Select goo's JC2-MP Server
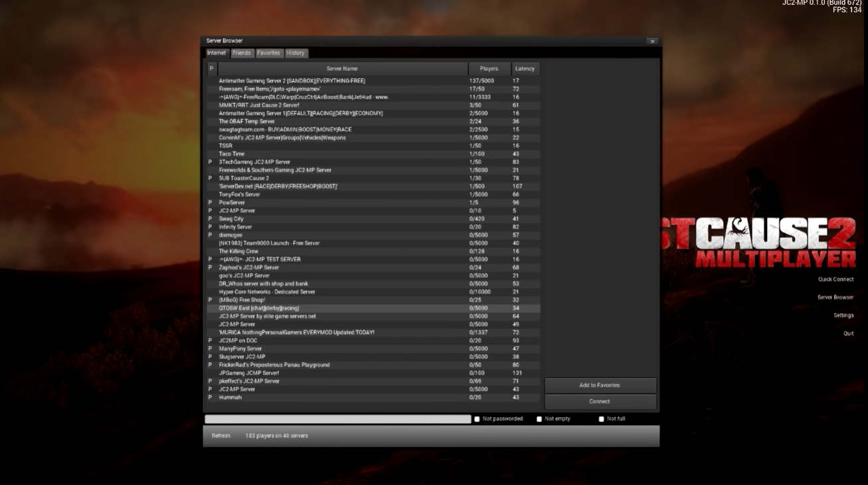The image size is (868, 485). tap(373, 276)
